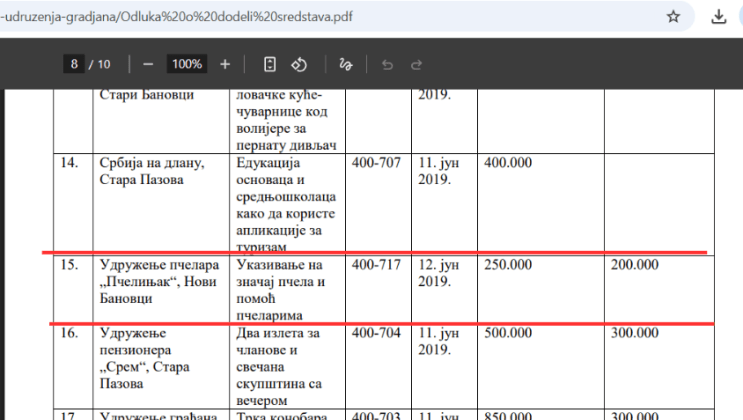The width and height of the screenshot is (743, 420).
Task: Click the 250.000 amount in row 15
Action: click(x=508, y=265)
